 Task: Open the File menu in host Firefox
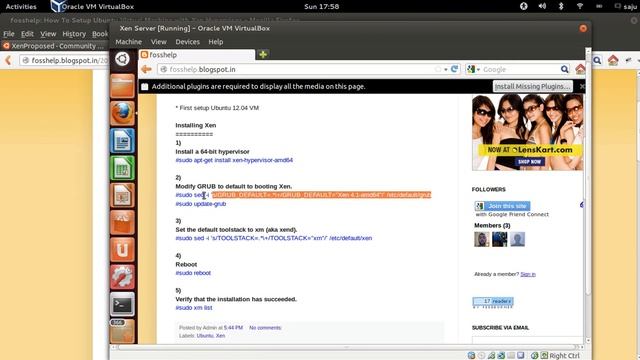(9, 34)
